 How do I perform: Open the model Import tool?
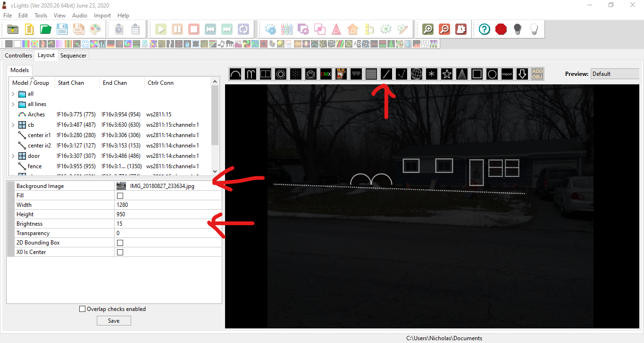click(x=507, y=73)
